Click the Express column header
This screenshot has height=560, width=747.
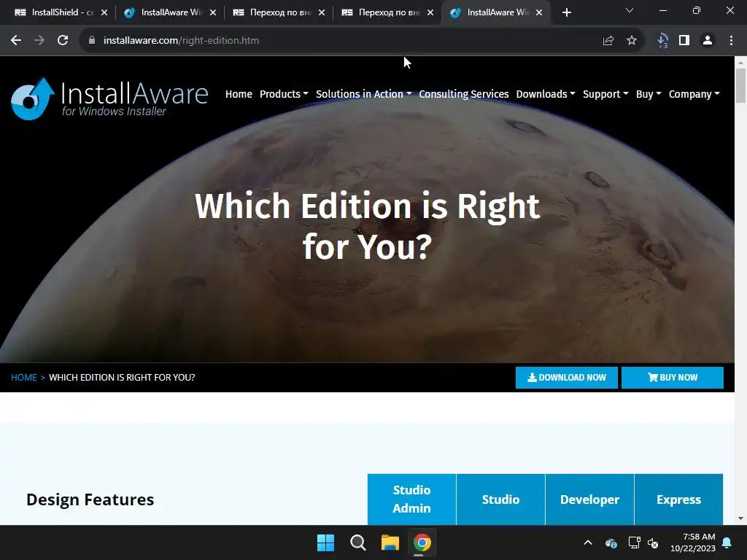(x=678, y=499)
